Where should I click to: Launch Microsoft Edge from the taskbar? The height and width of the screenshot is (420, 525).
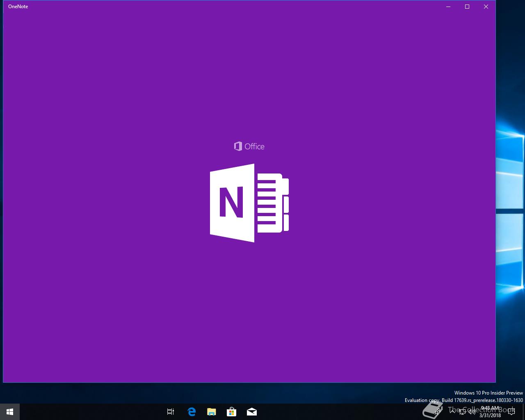(191, 411)
